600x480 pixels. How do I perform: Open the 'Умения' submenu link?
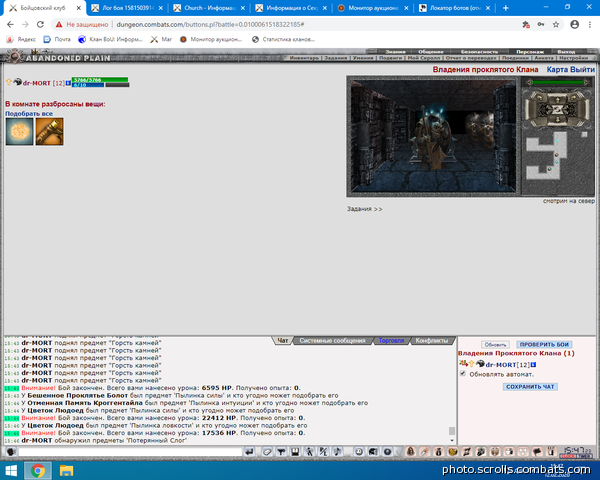coord(363,58)
